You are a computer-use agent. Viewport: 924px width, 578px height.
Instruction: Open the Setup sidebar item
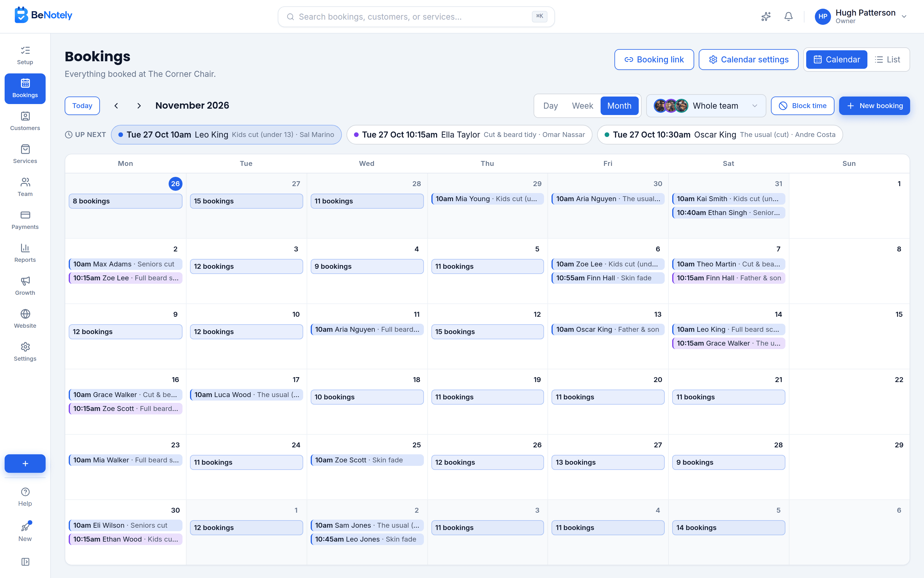coord(25,55)
